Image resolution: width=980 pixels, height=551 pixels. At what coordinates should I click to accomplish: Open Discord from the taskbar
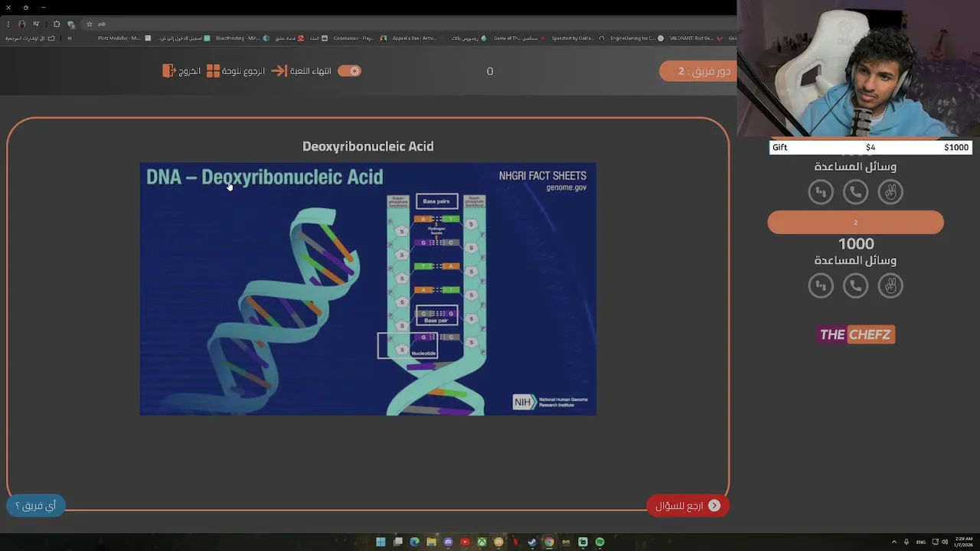pyautogui.click(x=448, y=542)
